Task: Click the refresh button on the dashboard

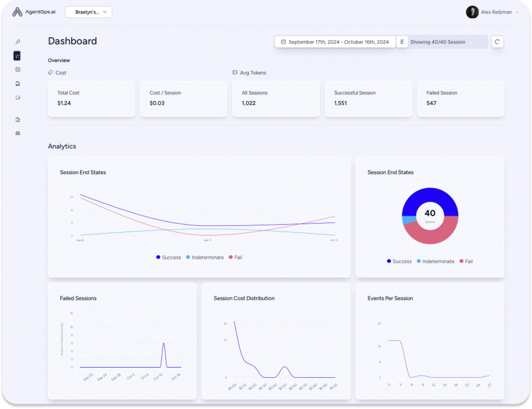Action: 497,42
